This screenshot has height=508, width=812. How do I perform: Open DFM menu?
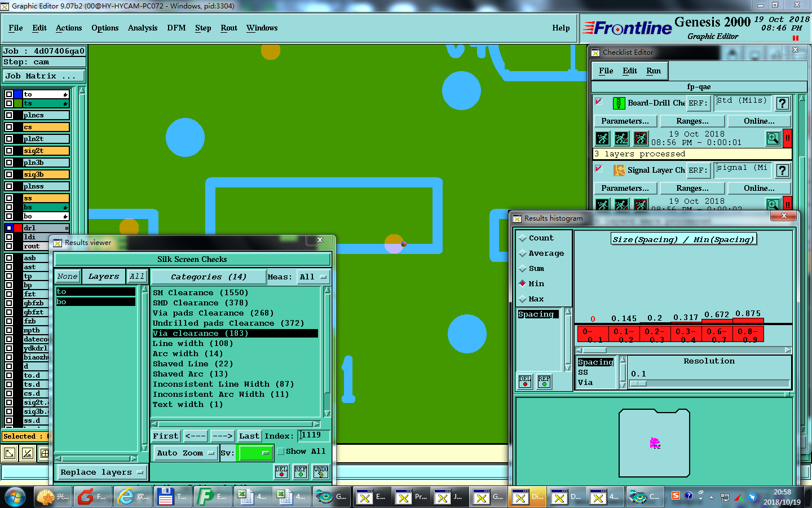pyautogui.click(x=176, y=28)
